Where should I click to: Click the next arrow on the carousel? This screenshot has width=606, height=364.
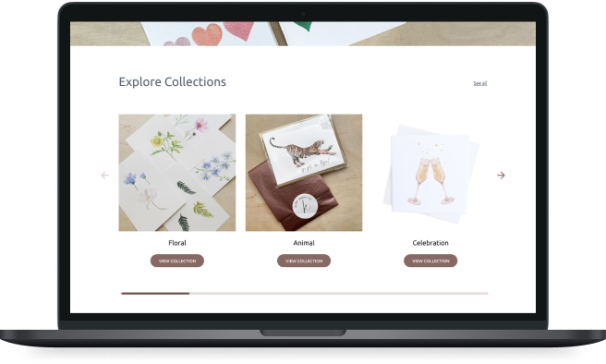coord(501,176)
